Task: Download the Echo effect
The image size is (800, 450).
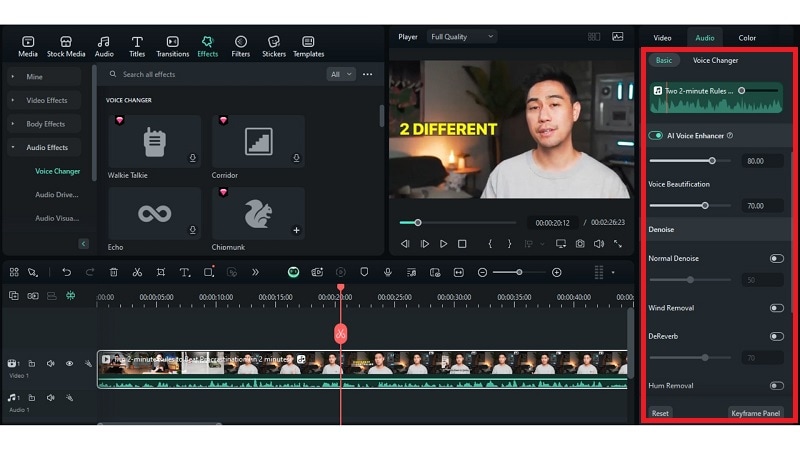Action: [193, 230]
